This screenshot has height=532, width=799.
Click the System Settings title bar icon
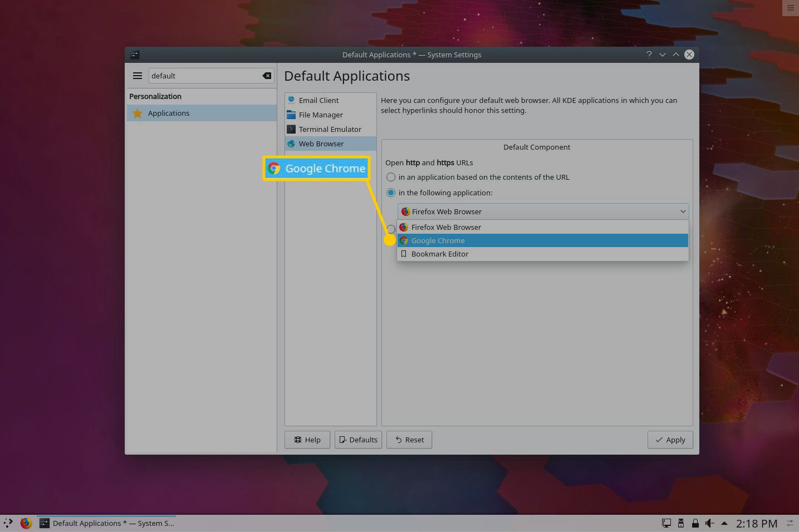[x=135, y=55]
